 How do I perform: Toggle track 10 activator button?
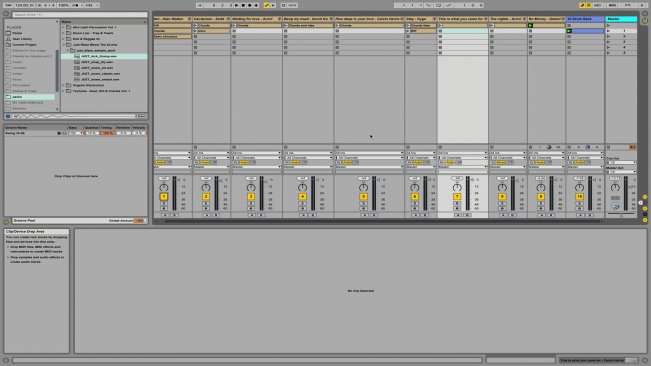coord(580,197)
